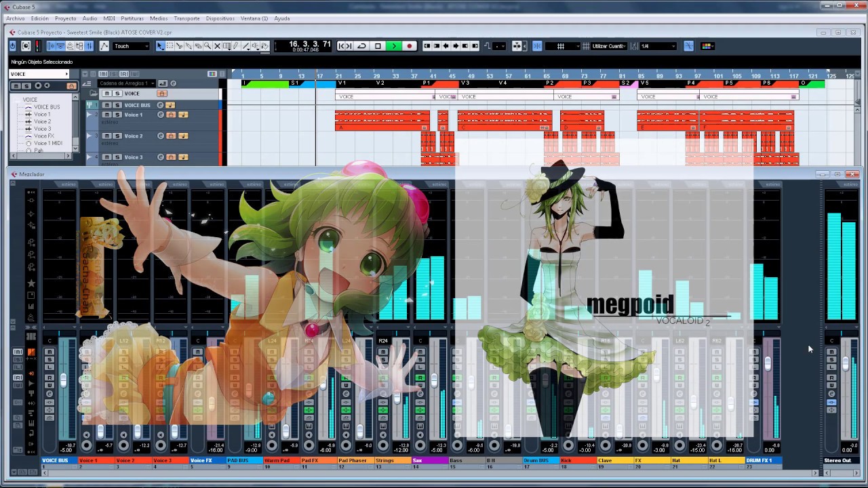868x488 pixels.
Task: Click the automation mode curve icon
Action: coord(104,46)
